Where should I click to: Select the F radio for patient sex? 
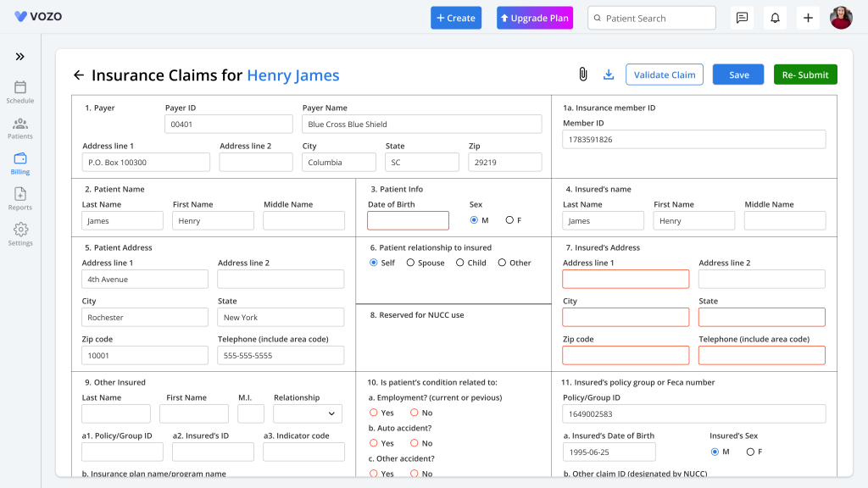(x=509, y=220)
